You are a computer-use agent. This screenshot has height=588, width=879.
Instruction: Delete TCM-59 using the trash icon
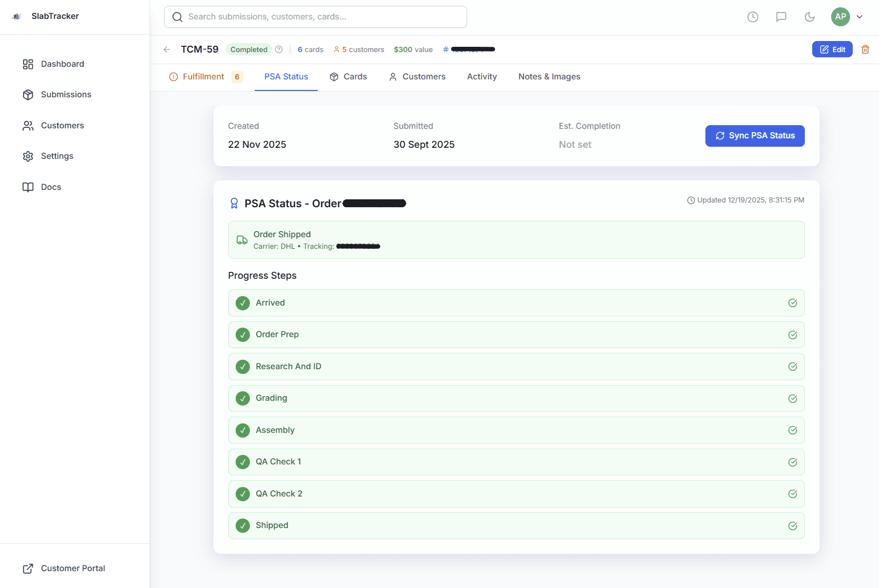point(865,49)
